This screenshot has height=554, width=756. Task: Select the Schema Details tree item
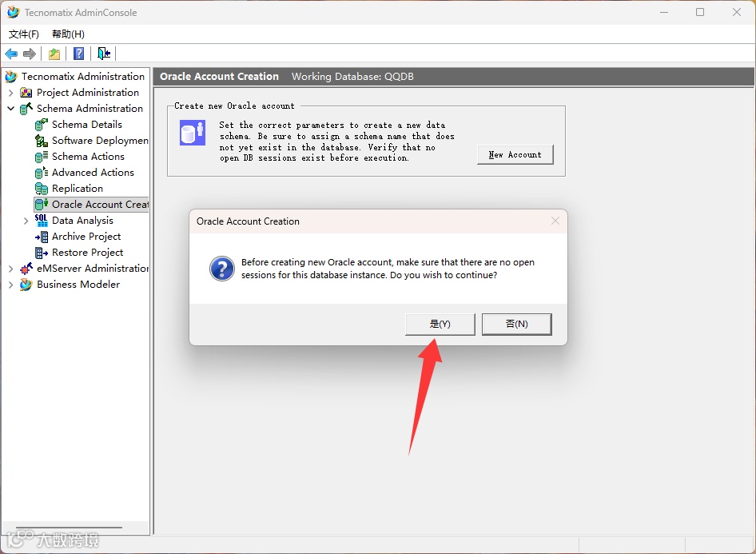coord(87,125)
